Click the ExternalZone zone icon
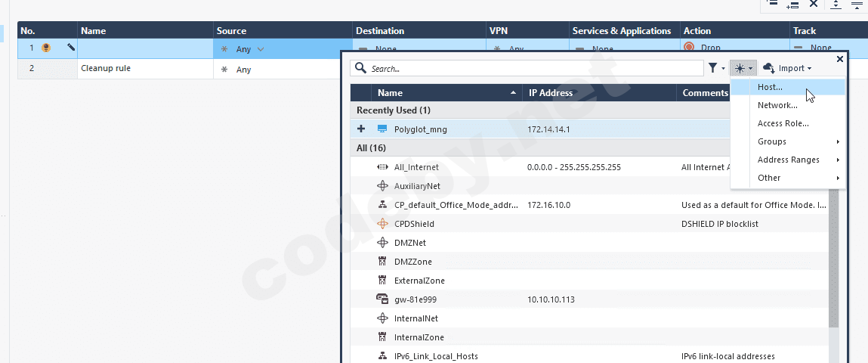868x363 pixels. coord(382,281)
